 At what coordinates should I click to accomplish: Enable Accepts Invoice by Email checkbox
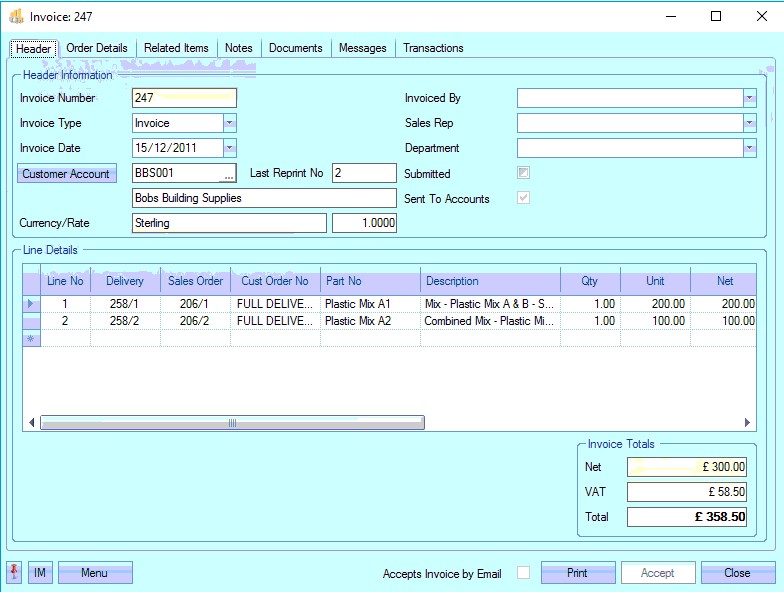[x=523, y=573]
